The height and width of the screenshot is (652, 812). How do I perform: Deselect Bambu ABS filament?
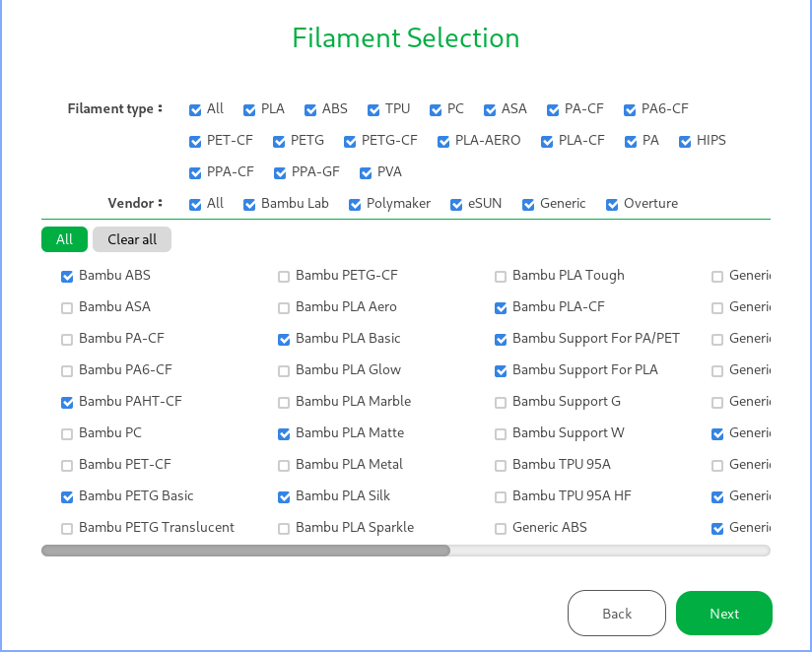point(67,277)
